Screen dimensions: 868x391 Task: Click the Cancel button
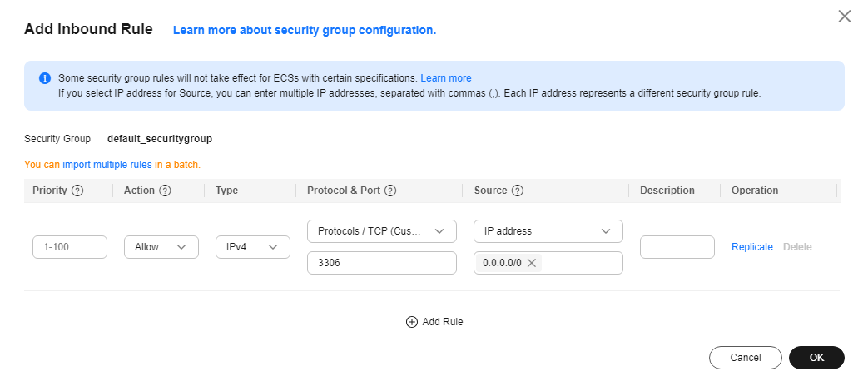(x=745, y=358)
